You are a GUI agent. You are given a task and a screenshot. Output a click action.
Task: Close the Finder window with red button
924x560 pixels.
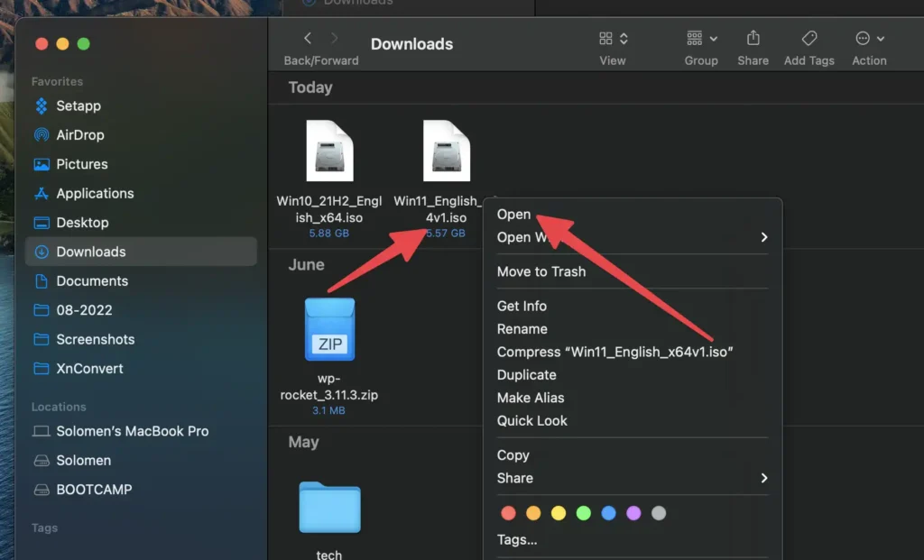[42, 44]
